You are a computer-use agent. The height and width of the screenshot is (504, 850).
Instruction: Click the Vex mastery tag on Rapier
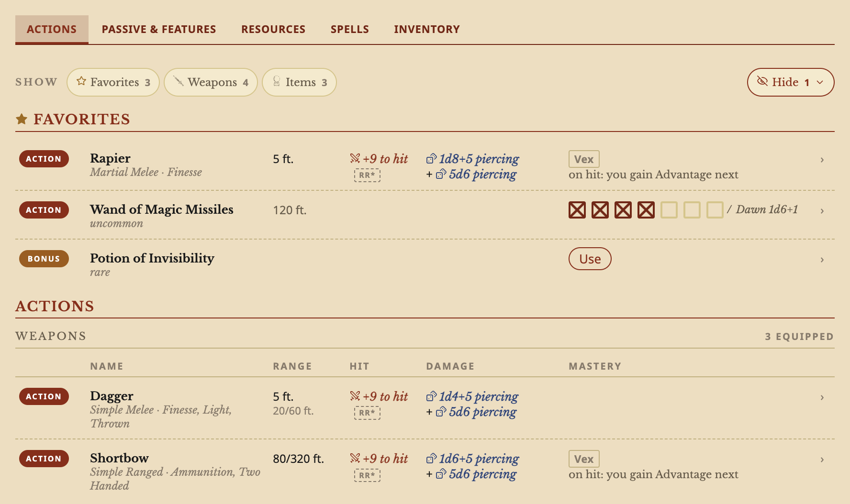coord(584,159)
